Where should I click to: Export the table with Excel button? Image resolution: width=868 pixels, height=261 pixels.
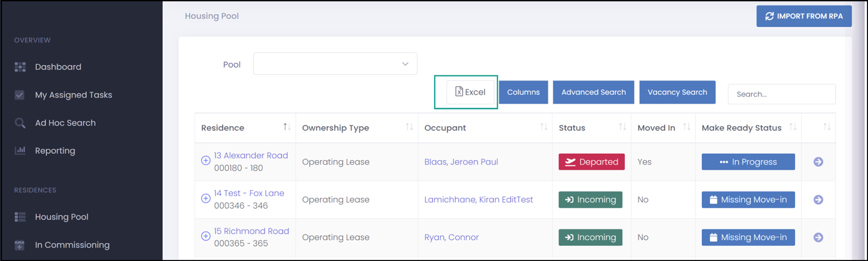470,92
